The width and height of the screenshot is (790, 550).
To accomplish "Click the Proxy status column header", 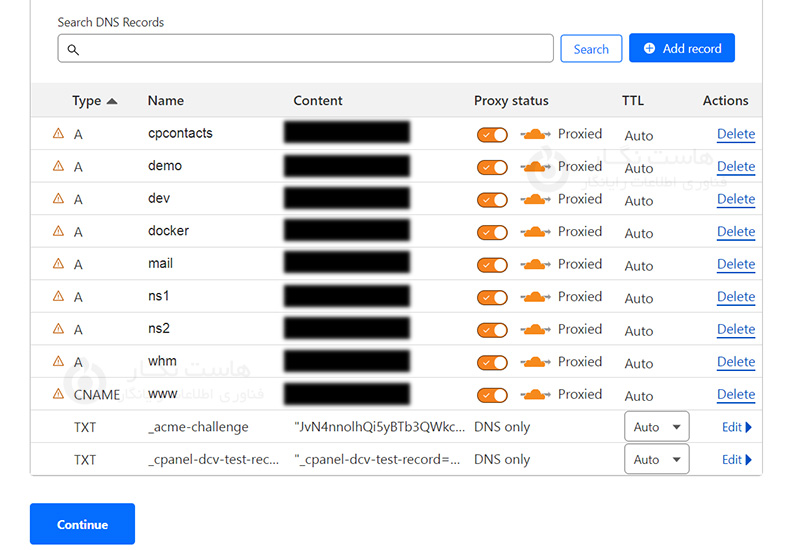I will pos(511,101).
